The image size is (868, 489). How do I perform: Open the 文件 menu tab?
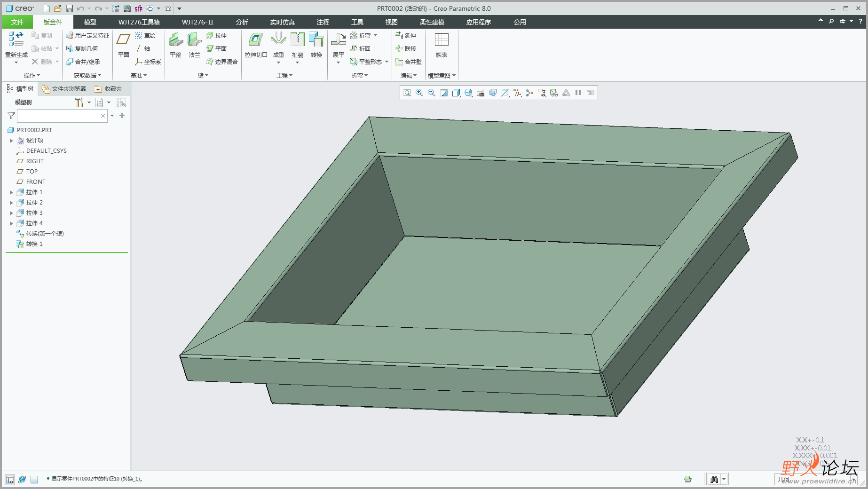point(17,22)
